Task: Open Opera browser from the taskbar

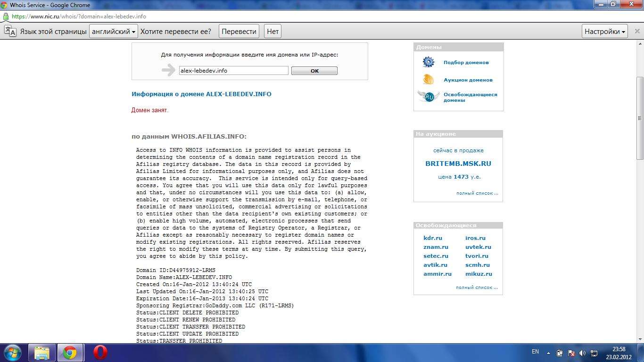Action: pyautogui.click(x=100, y=353)
